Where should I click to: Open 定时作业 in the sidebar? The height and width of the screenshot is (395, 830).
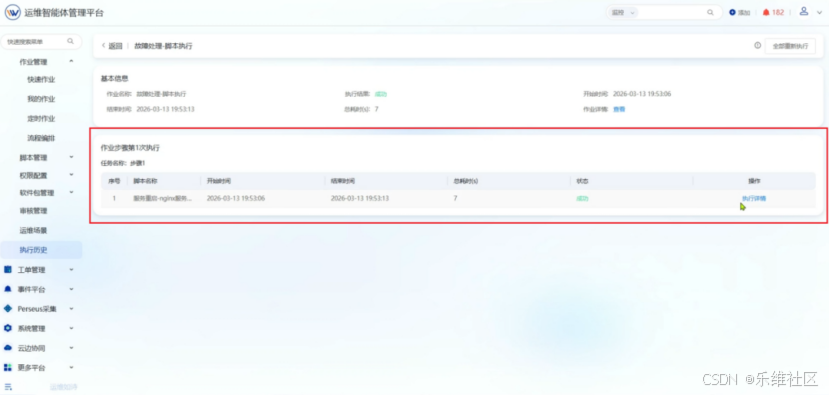41,119
